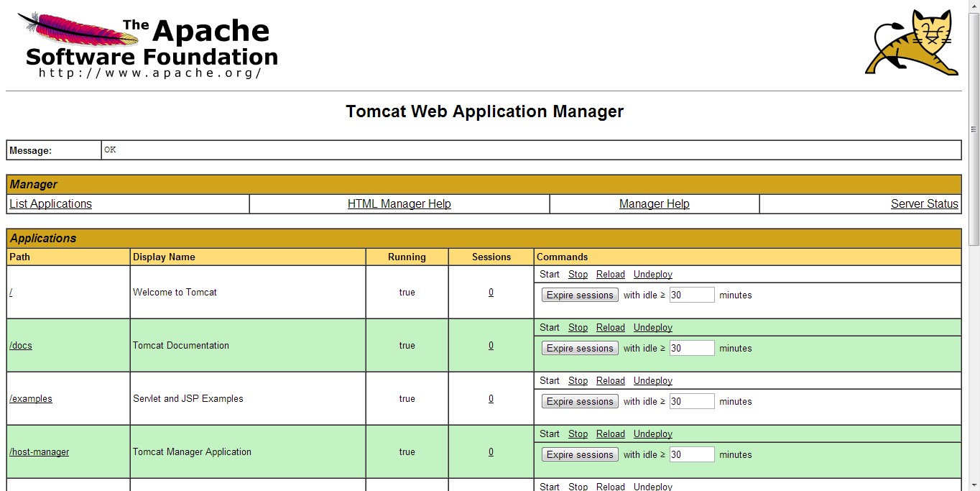980x491 pixels.
Task: Undeploy the /host-manager application
Action: pyautogui.click(x=653, y=434)
